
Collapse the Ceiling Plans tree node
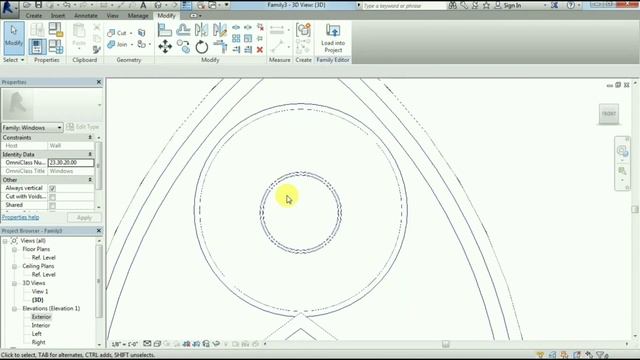[14, 266]
